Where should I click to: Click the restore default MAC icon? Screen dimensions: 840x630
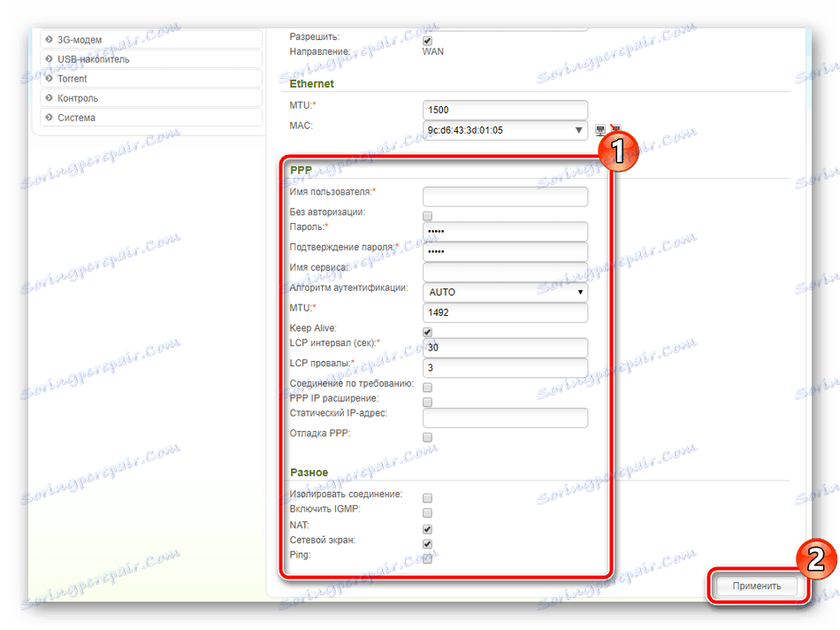[x=616, y=129]
